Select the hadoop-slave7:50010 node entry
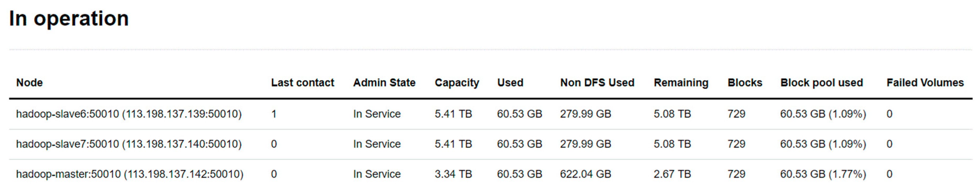Image resolution: width=980 pixels, height=186 pixels. (129, 144)
